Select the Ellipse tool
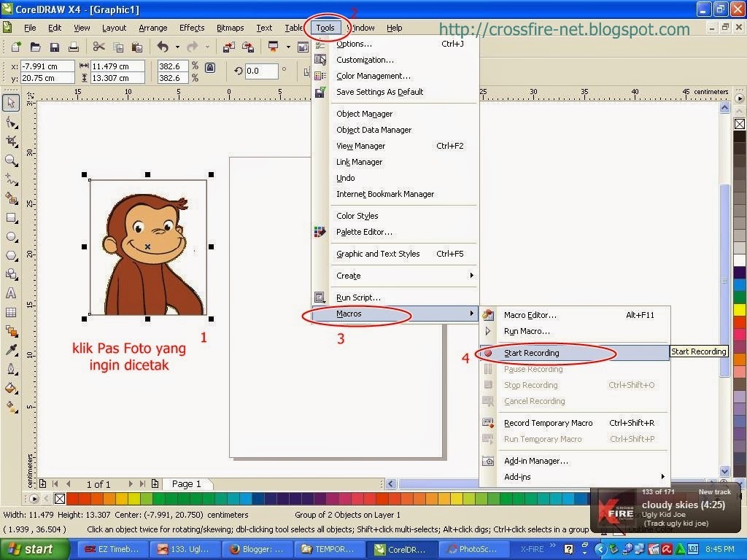The height and width of the screenshot is (560, 747). [11, 237]
